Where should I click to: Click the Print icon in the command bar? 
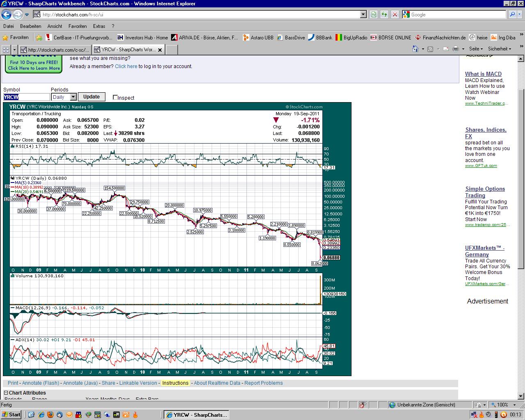click(456, 49)
